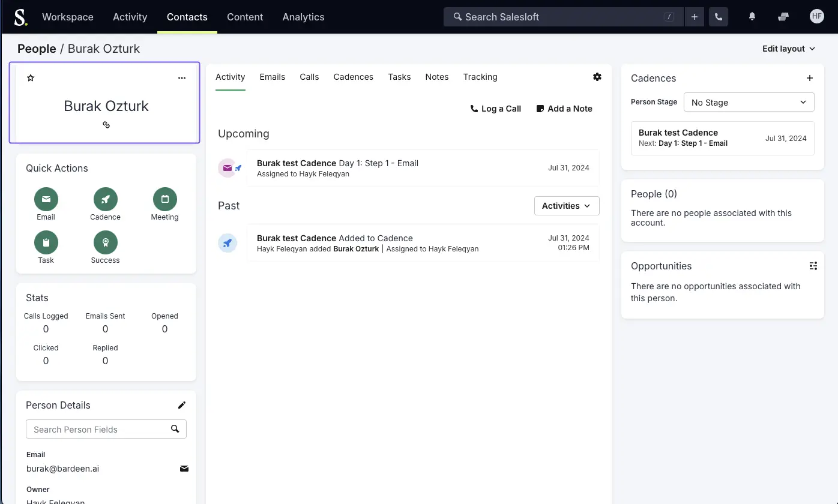Click the Success quick action ribbon icon
Viewport: 838px width, 504px height.
(x=106, y=242)
